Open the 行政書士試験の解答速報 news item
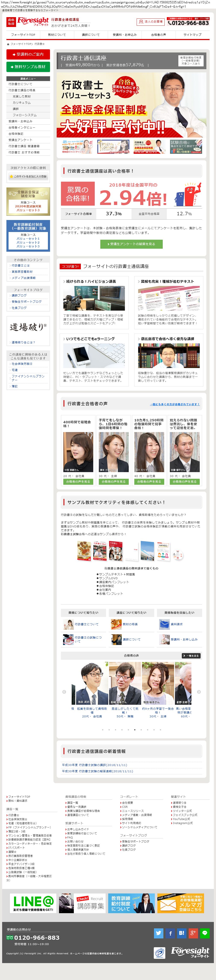216x980 pixels. [x=98, y=771]
